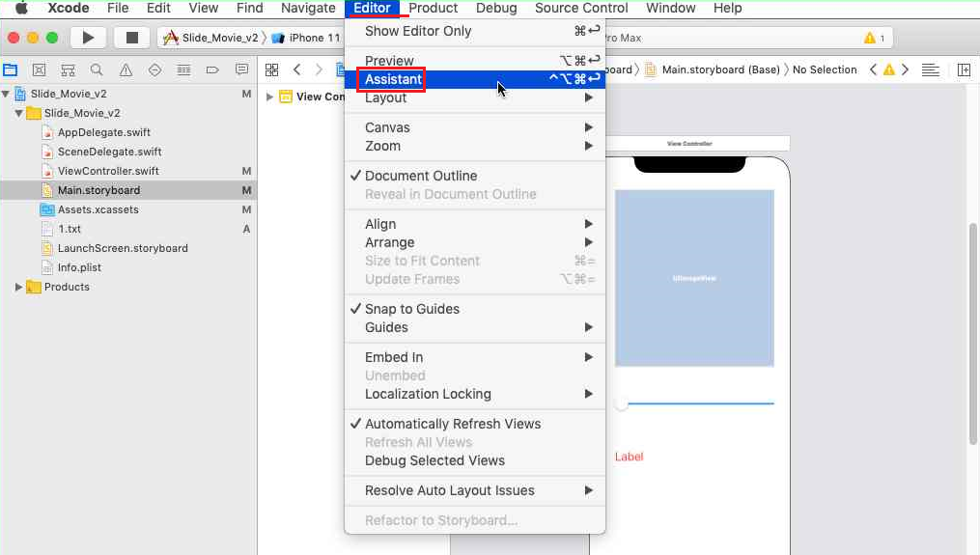Open the Debug navigator icon
Image resolution: width=980 pixels, height=555 pixels.
tap(183, 69)
